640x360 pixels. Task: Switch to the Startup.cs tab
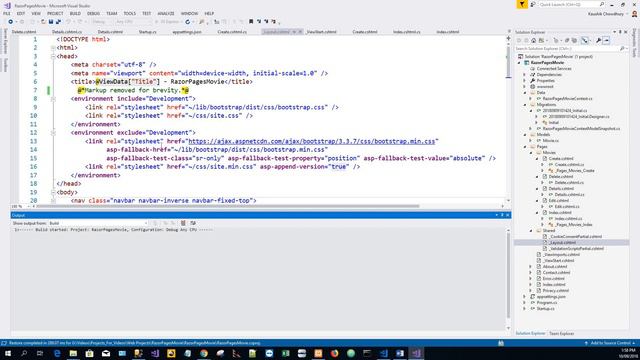click(147, 32)
